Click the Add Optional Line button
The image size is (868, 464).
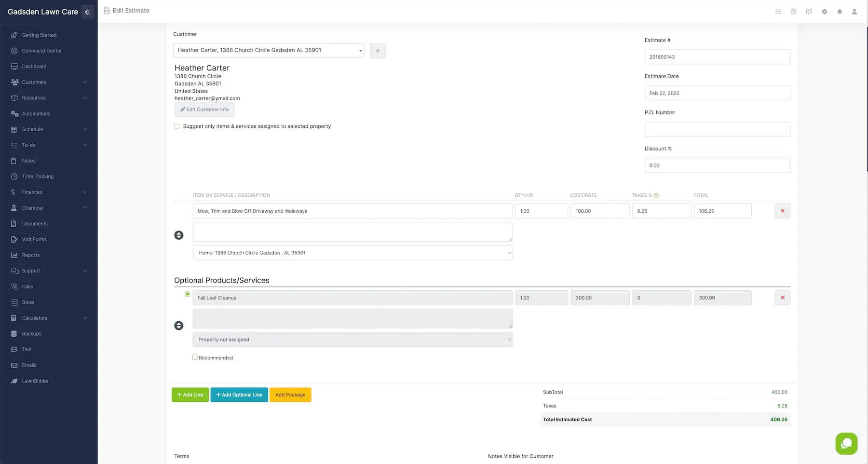239,395
